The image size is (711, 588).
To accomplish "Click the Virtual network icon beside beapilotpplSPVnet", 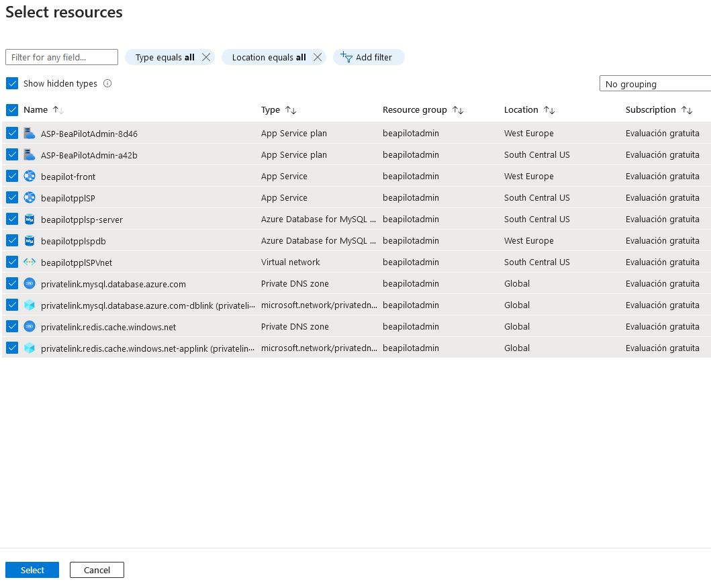I will [x=29, y=262].
